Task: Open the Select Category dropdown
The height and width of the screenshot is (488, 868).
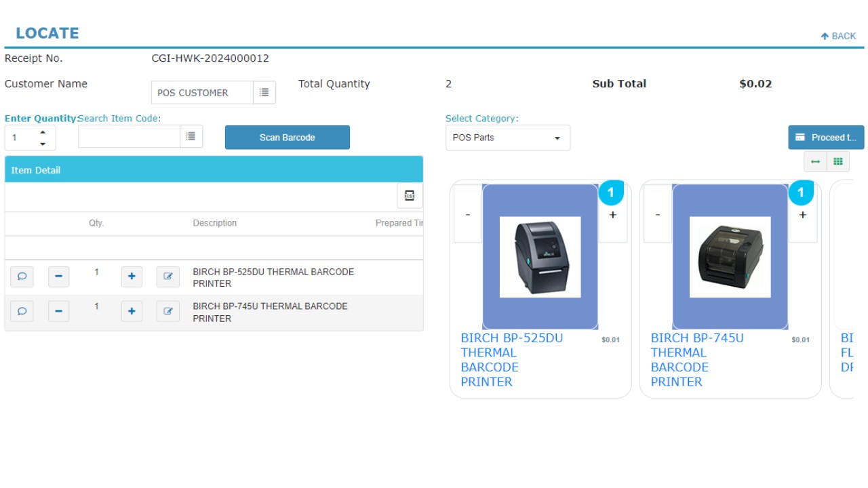Action: click(x=508, y=138)
